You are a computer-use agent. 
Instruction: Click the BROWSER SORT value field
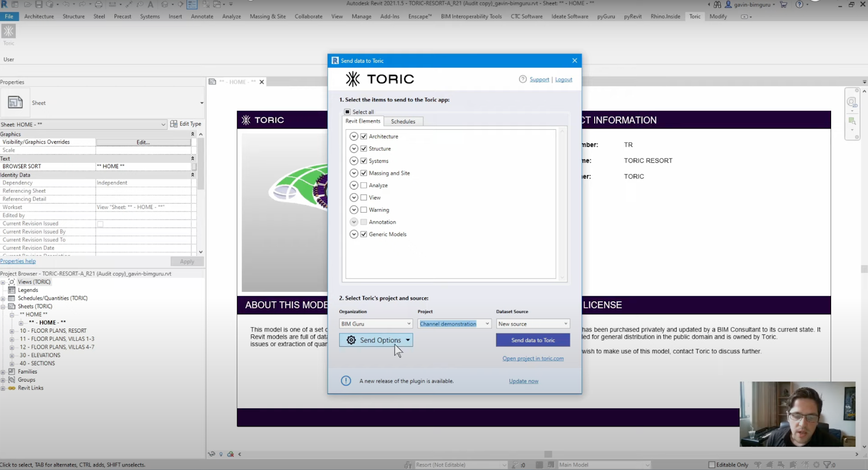[x=143, y=167]
